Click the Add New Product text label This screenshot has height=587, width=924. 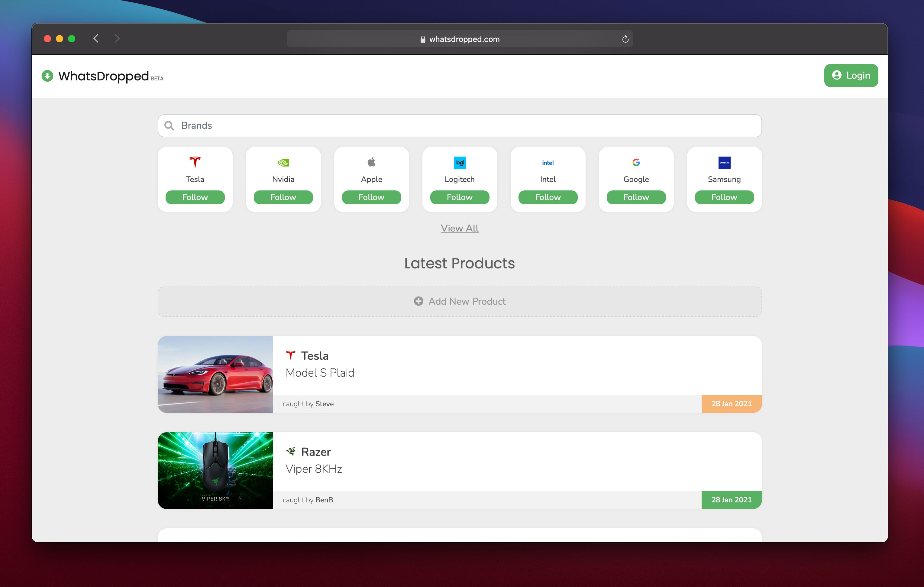[467, 301]
